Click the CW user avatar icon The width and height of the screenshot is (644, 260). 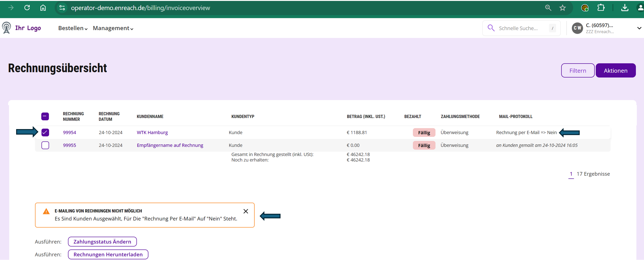coord(577,28)
